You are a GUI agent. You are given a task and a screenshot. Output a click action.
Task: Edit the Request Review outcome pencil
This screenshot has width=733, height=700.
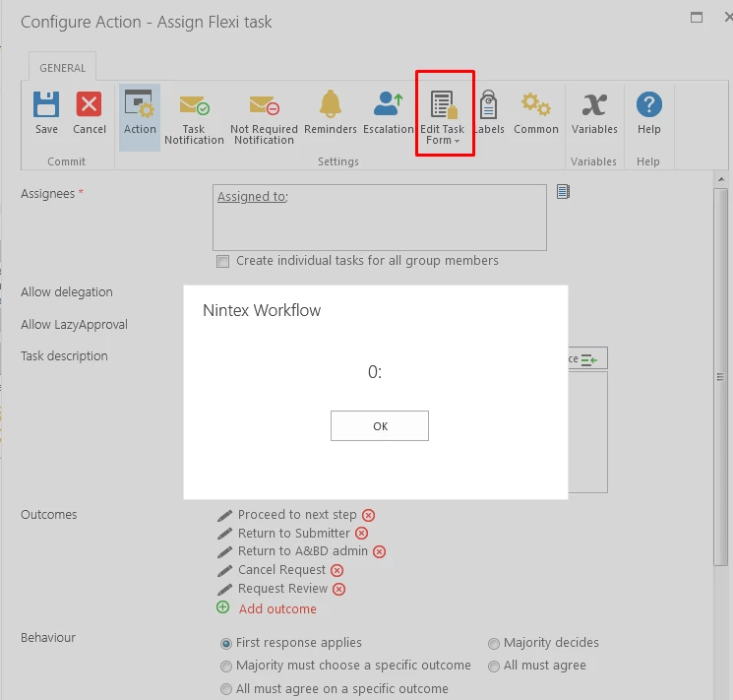pos(225,589)
